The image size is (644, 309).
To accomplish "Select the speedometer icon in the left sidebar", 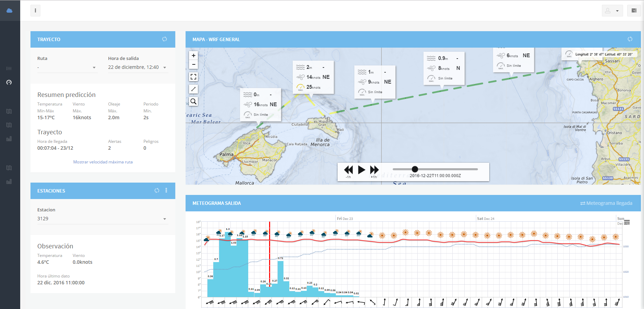I will 9,82.
